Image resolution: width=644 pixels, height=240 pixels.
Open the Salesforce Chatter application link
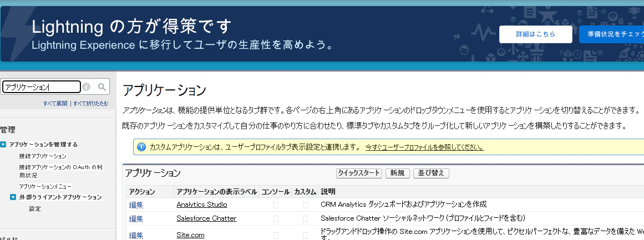[x=206, y=218]
